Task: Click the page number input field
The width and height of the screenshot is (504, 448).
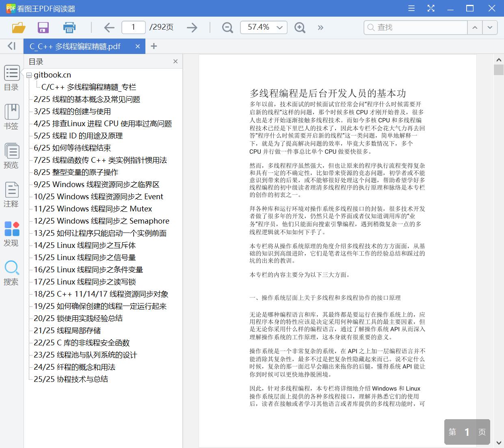Action: (133, 27)
